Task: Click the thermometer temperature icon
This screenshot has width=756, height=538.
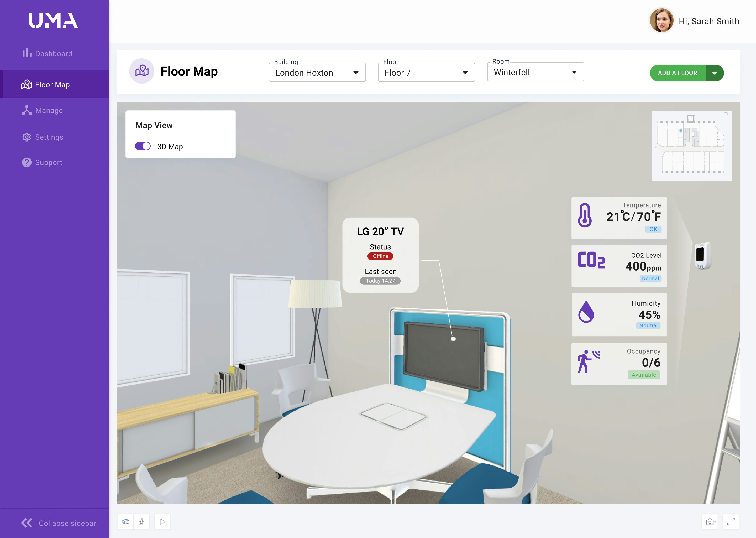Action: click(585, 215)
